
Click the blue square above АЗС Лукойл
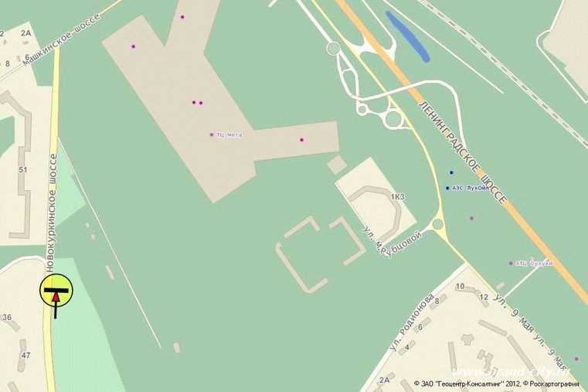[451, 172]
